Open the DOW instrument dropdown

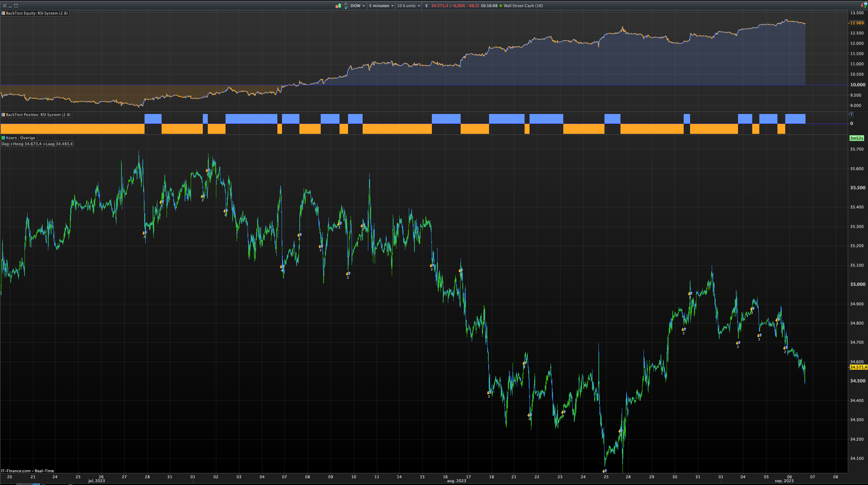pos(357,6)
